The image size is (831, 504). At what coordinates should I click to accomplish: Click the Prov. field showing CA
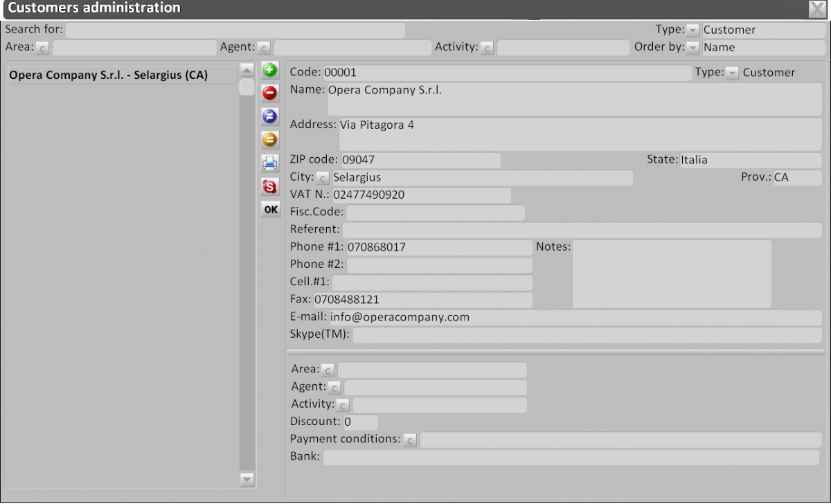point(797,178)
